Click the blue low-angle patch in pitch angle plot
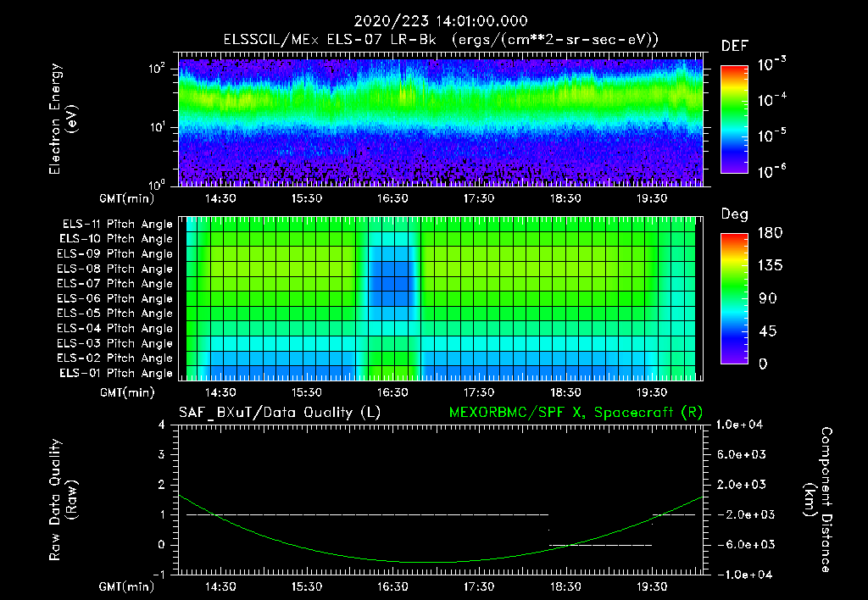Viewport: 868px width, 600px height. 393,283
